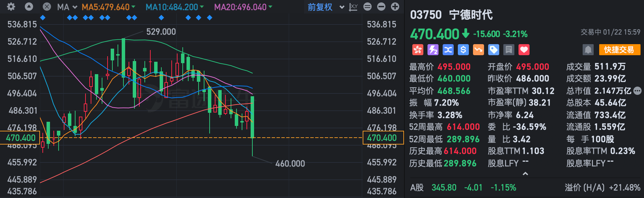Click the 成交量 511.9万 value

[610, 67]
